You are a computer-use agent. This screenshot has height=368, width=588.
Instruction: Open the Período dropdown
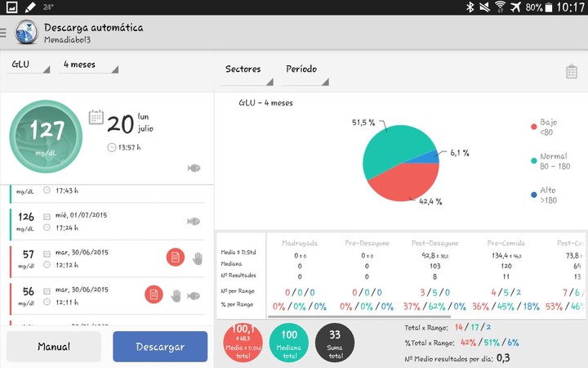pos(305,70)
